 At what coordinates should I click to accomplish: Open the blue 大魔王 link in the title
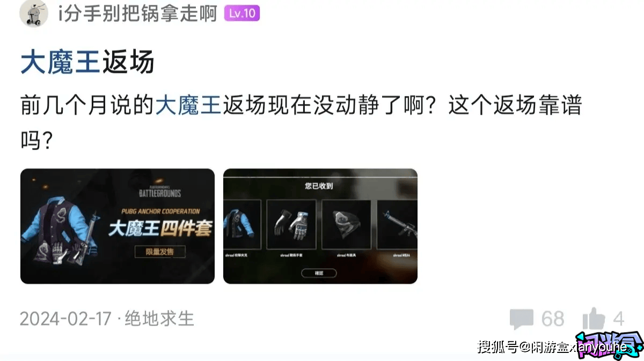point(60,62)
